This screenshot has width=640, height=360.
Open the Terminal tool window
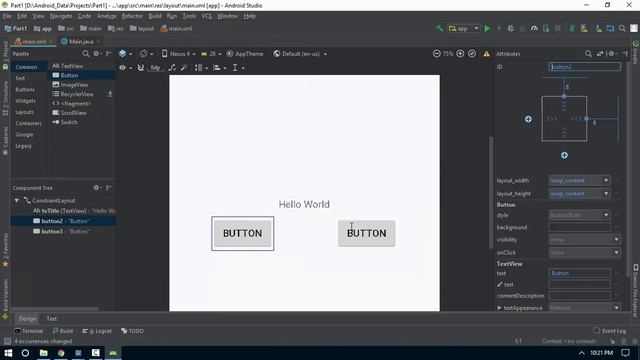point(29,331)
